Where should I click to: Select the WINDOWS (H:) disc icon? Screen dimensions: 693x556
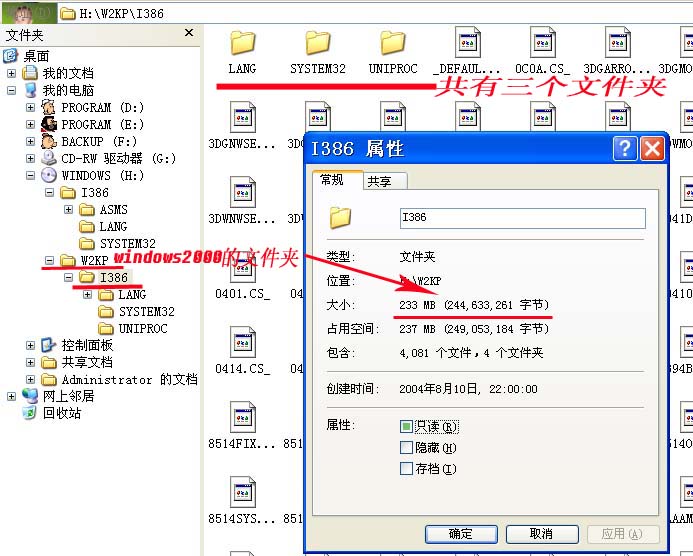pos(49,175)
